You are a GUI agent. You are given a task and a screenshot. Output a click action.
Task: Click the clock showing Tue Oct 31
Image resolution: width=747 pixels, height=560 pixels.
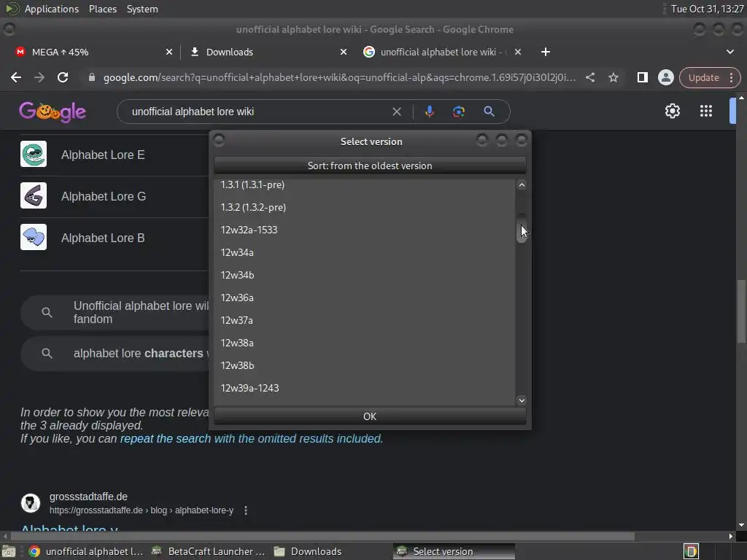[707, 9]
